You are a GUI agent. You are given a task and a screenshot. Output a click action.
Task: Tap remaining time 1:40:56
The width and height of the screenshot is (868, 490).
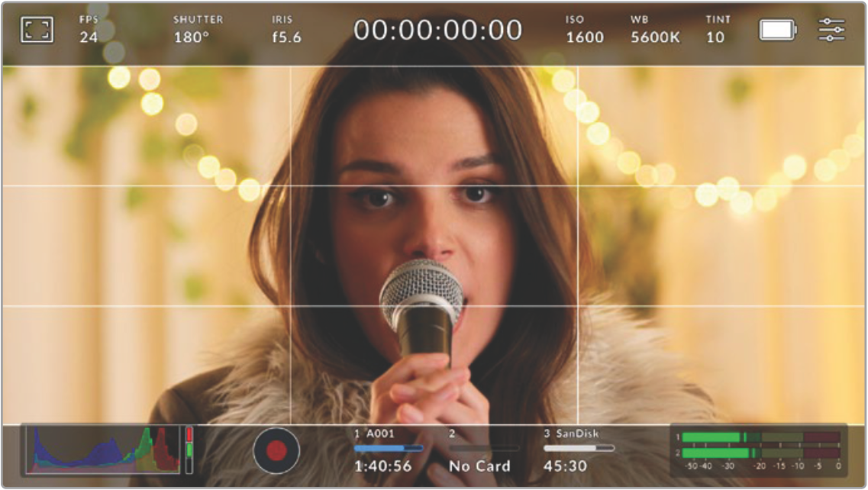383,466
